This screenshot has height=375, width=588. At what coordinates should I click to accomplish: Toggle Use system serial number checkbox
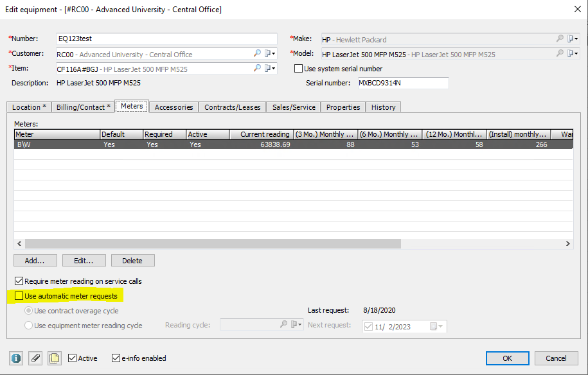point(299,69)
